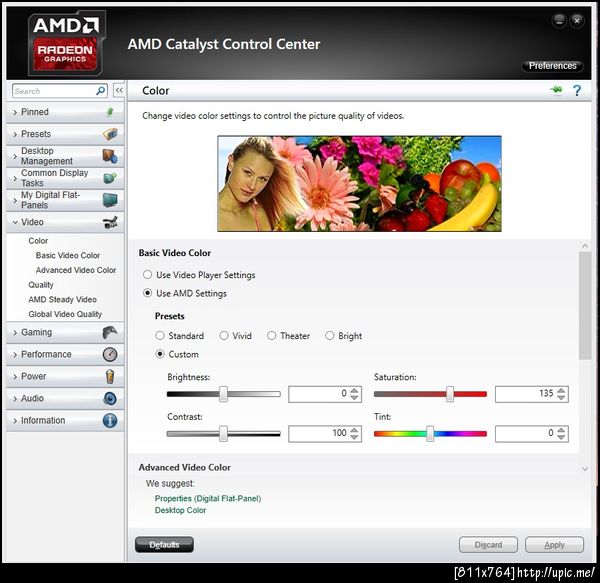This screenshot has height=583, width=600.
Task: Open the Desktop Color link
Action: 180,510
